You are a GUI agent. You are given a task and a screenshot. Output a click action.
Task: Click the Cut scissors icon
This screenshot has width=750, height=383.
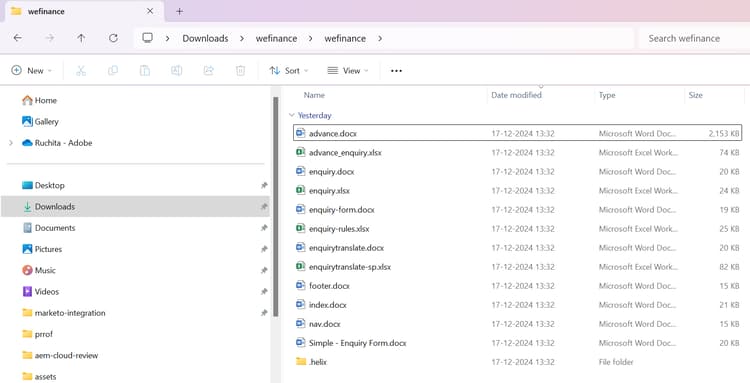tap(81, 71)
